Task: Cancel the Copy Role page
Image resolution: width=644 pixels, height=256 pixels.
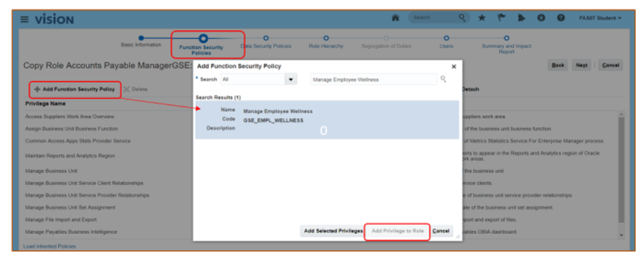Action: [610, 65]
